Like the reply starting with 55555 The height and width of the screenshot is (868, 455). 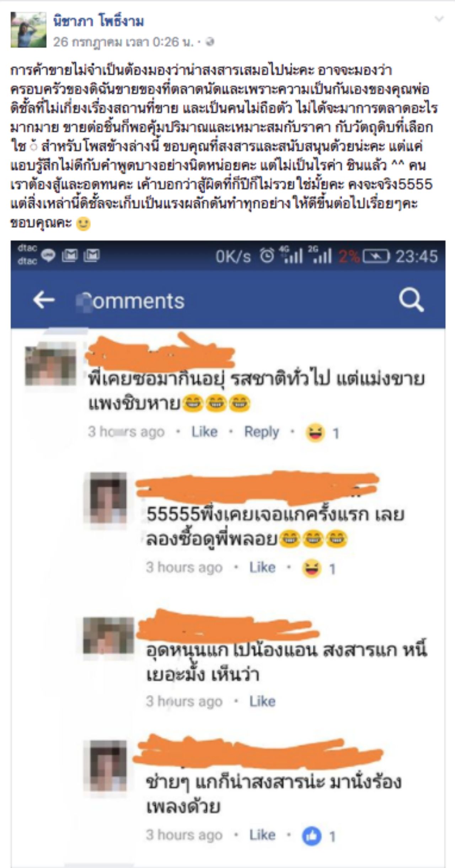(262, 567)
